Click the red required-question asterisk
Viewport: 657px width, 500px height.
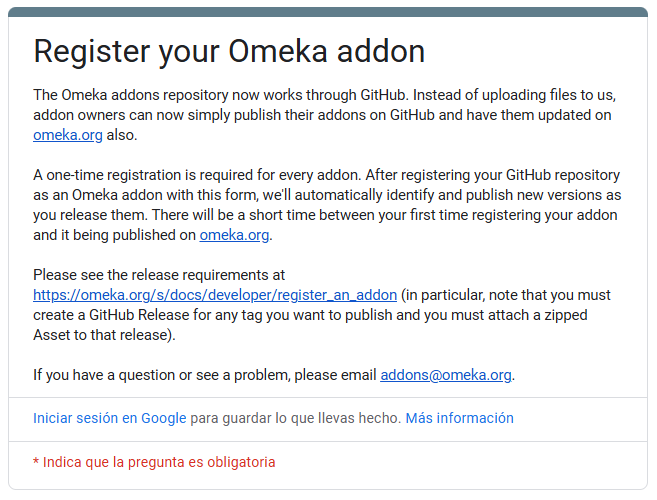36,462
